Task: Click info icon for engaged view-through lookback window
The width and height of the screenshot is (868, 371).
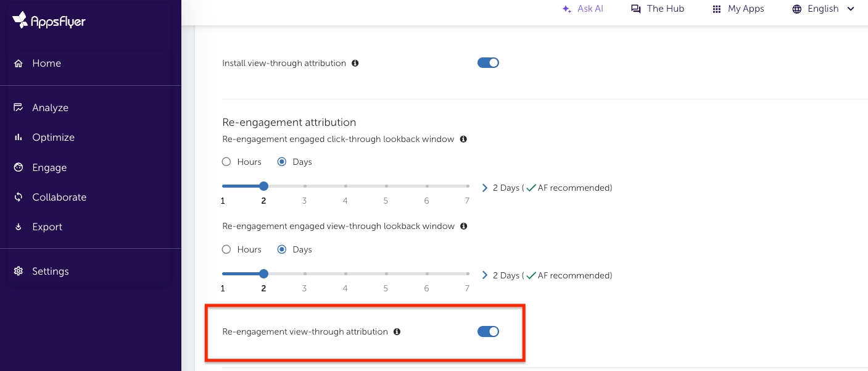Action: coord(463,227)
